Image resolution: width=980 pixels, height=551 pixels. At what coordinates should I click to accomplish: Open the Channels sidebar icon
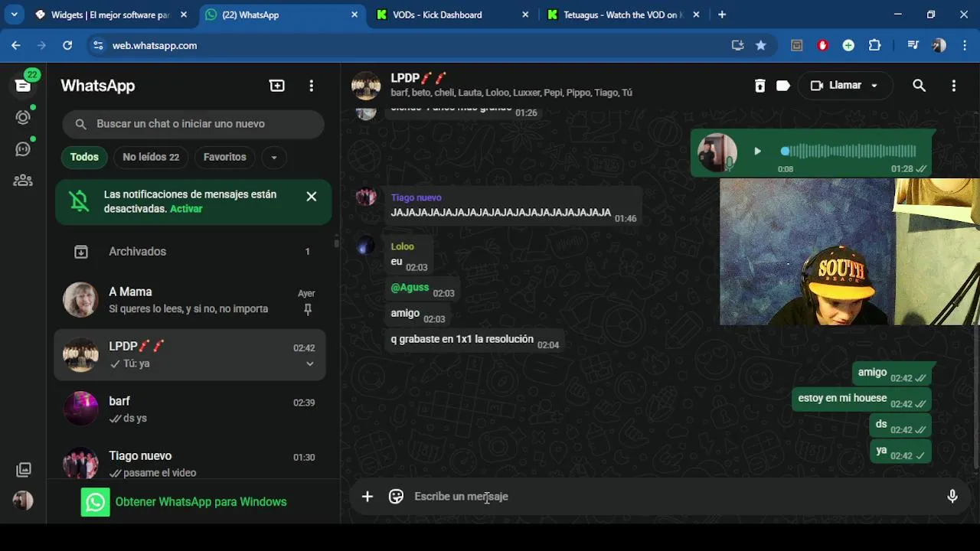[x=23, y=148]
